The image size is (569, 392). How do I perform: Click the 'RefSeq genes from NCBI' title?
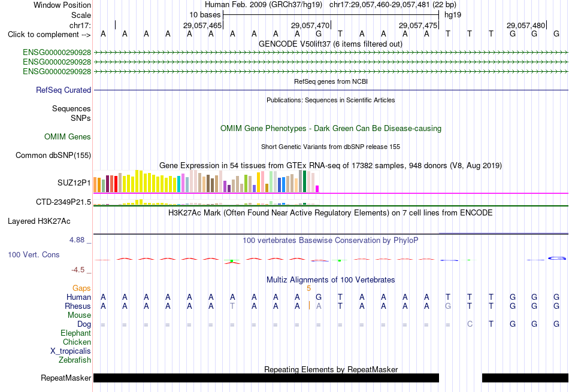(x=331, y=81)
